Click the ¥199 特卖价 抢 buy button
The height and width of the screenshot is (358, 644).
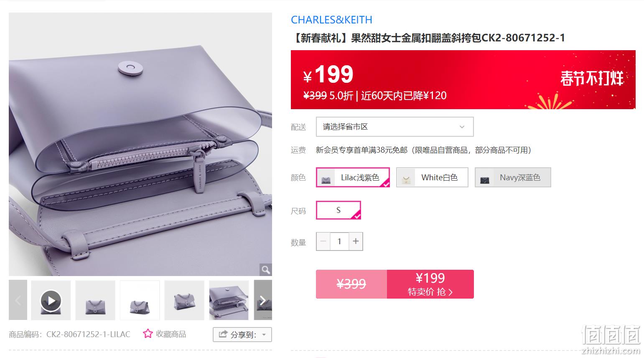click(x=430, y=284)
